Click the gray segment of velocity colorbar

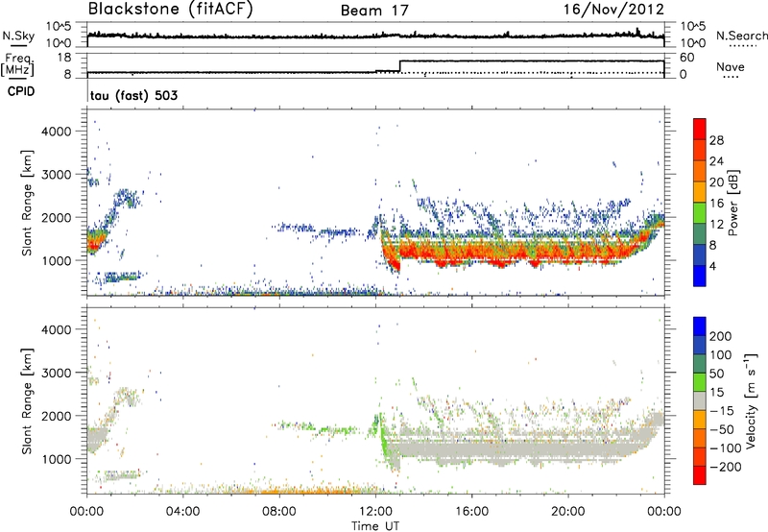700,400
